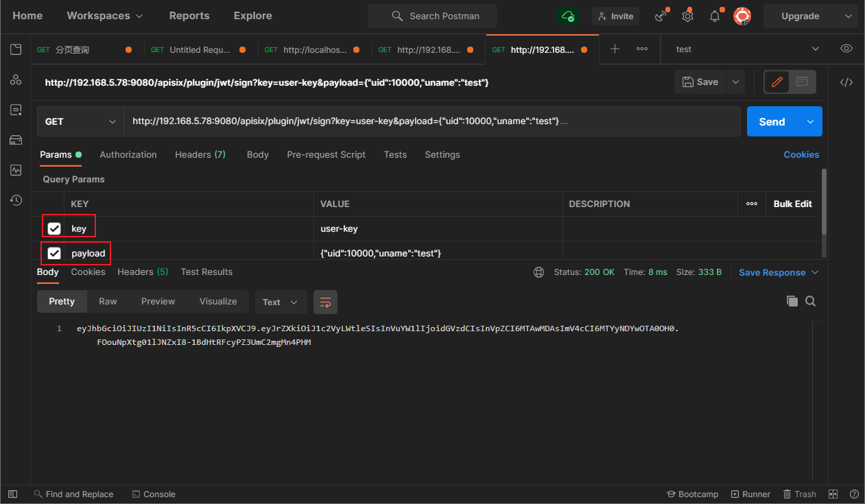This screenshot has width=865, height=504.
Task: Open the Text response format dropdown
Action: pos(281,302)
